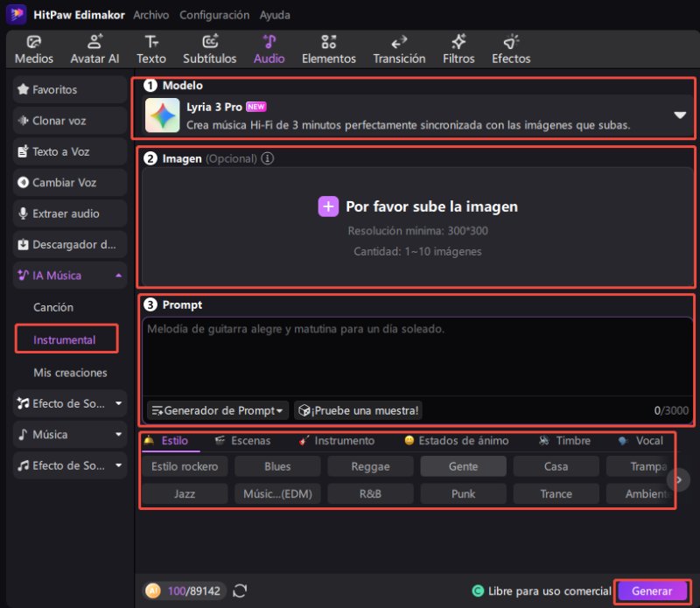The height and width of the screenshot is (608, 700).
Task: Click the Generar button
Action: tap(652, 591)
